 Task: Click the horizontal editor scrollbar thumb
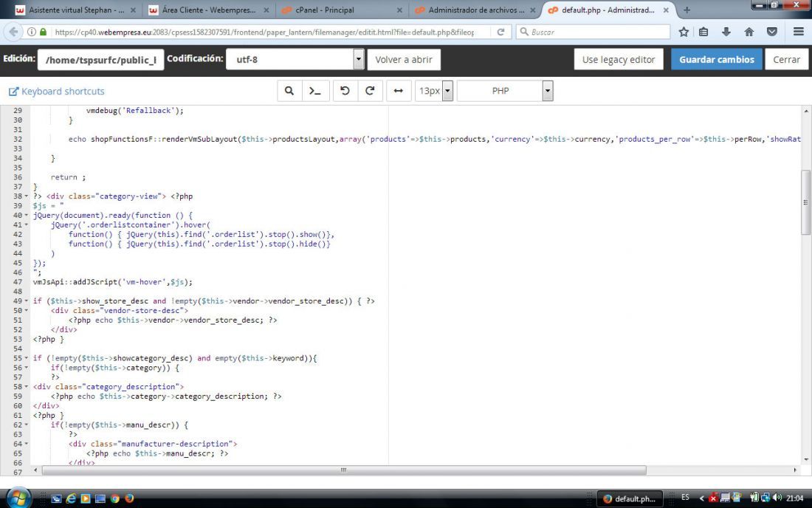click(x=345, y=470)
